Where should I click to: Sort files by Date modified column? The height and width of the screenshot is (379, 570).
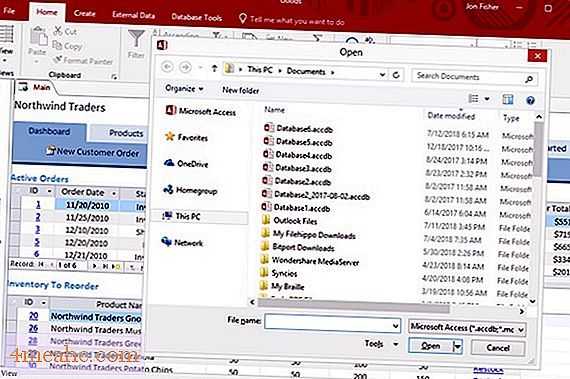coord(451,116)
